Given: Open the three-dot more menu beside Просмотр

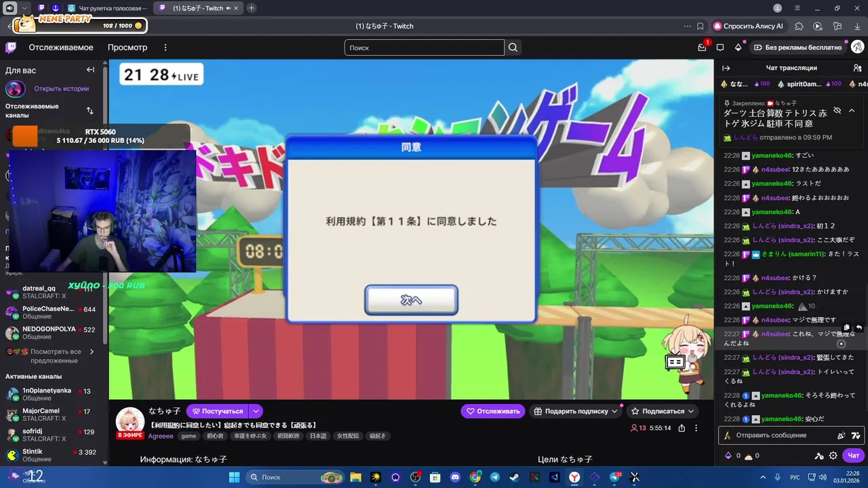Looking at the screenshot, I should (165, 47).
